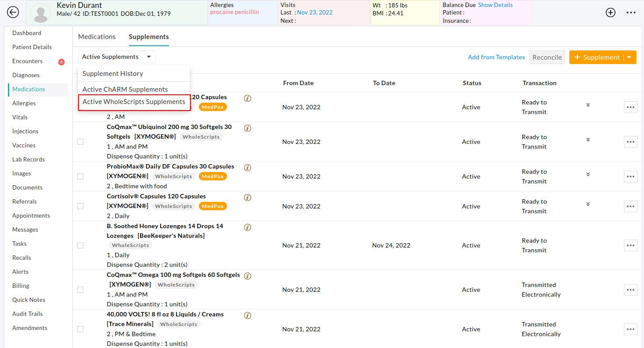Viewport: 644px width, 348px height.
Task: Click the Add from Templates link
Action: (x=496, y=57)
